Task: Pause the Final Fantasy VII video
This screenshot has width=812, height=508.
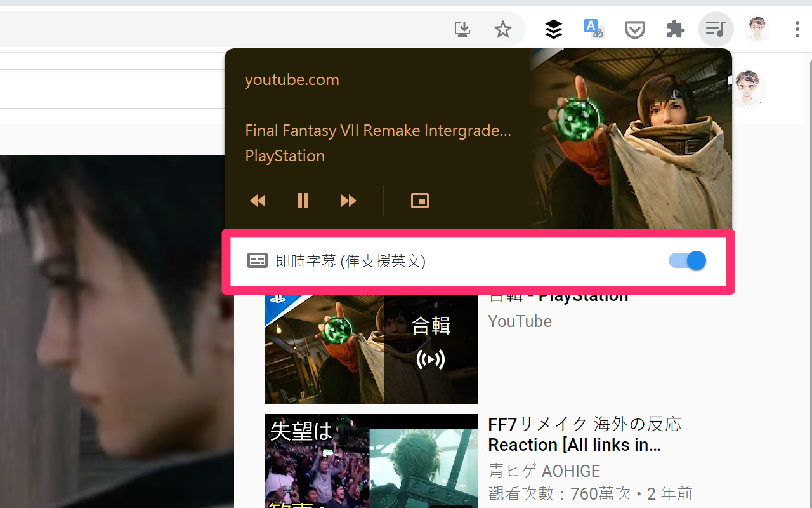Action: point(303,201)
